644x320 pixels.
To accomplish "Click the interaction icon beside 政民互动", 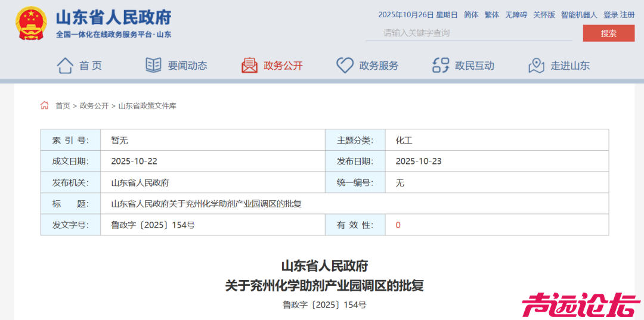I will (441, 66).
